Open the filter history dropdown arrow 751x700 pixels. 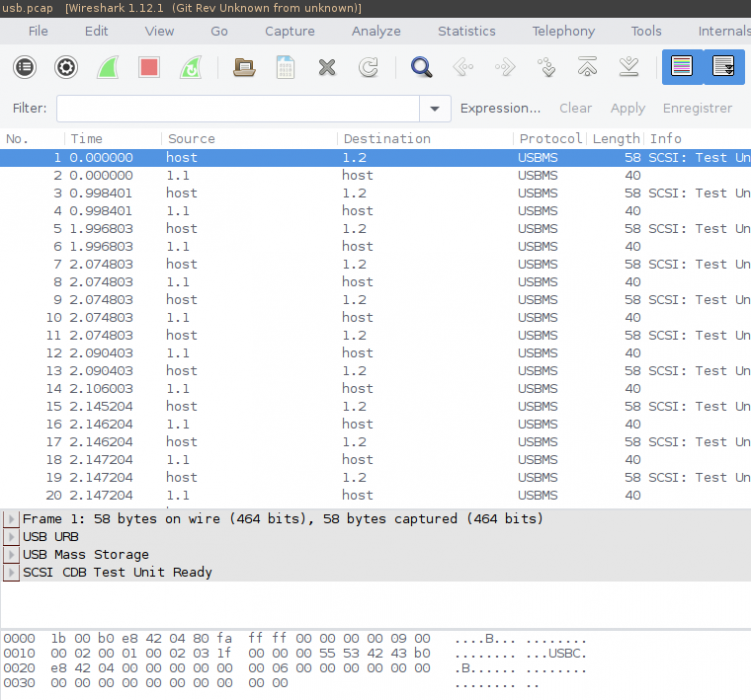[435, 109]
